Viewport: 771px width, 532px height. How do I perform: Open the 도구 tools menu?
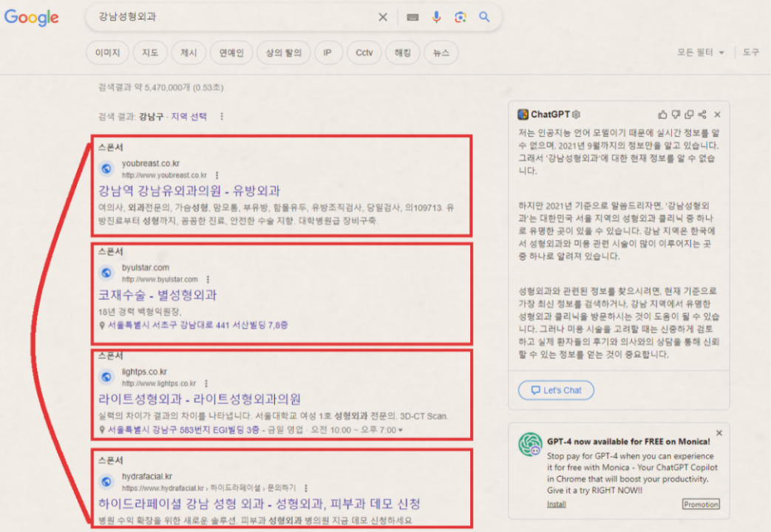(750, 52)
